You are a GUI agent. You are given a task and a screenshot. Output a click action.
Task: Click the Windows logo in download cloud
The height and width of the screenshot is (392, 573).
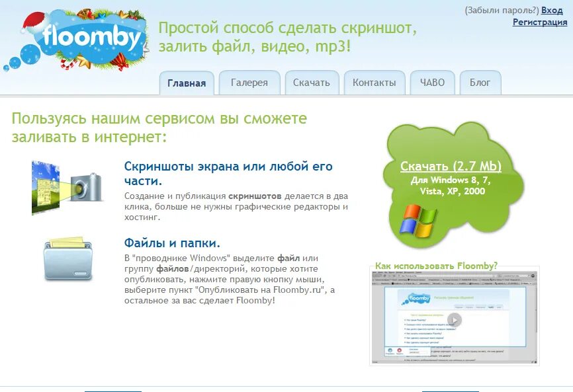[x=418, y=221]
